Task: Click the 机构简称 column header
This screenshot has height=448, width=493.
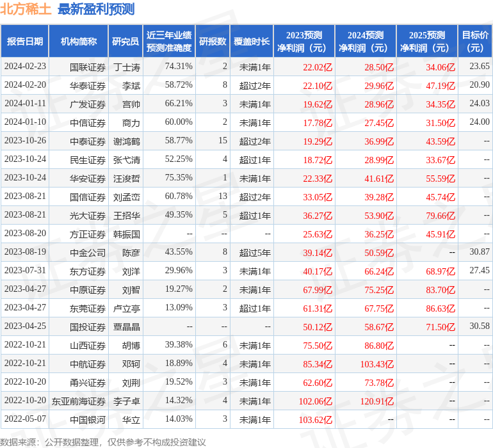Action: [x=79, y=42]
